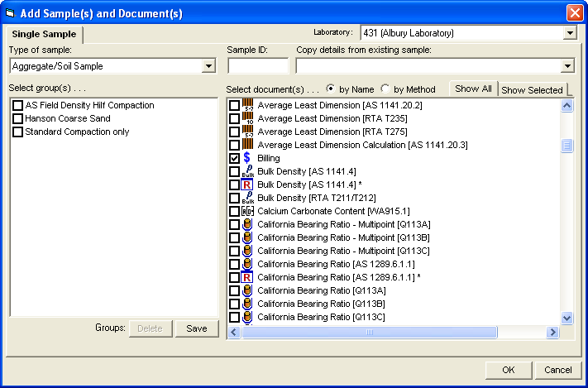Expand the Type of sample dropdown

pos(208,66)
